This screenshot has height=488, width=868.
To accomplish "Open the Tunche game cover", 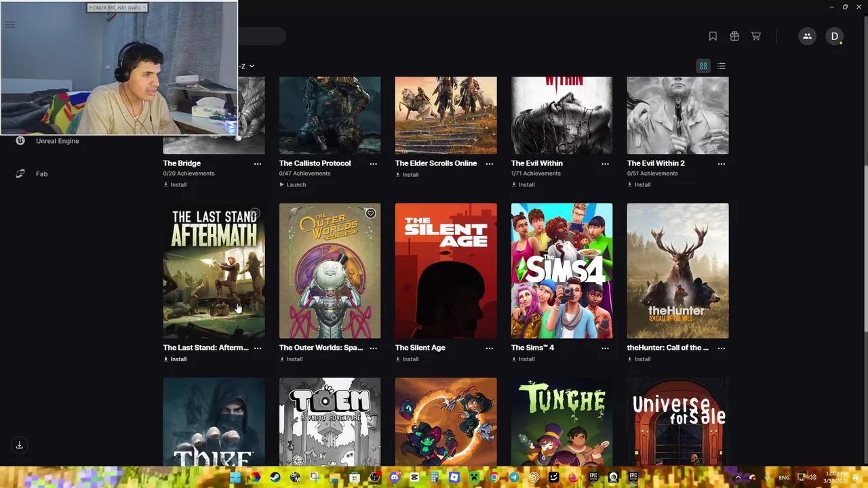I will click(562, 422).
